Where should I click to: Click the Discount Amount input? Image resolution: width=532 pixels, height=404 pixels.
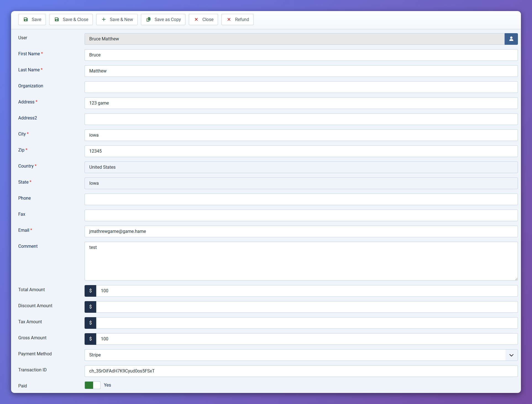coord(306,307)
